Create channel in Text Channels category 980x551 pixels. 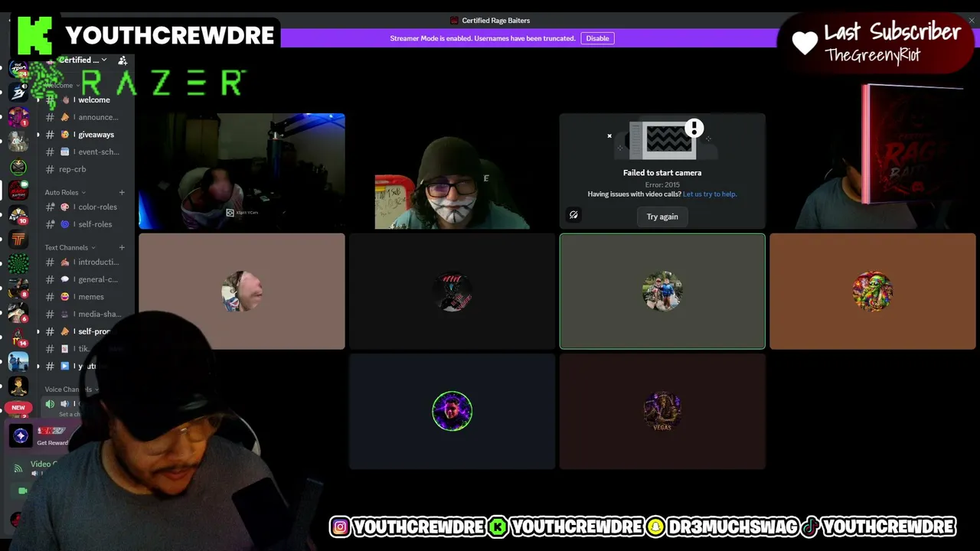[x=122, y=248]
